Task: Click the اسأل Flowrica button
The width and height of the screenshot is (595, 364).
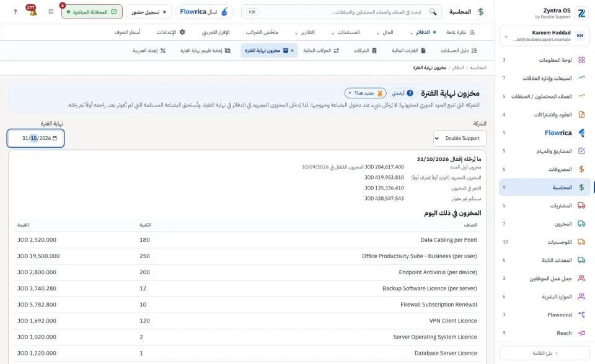Action: pos(205,12)
